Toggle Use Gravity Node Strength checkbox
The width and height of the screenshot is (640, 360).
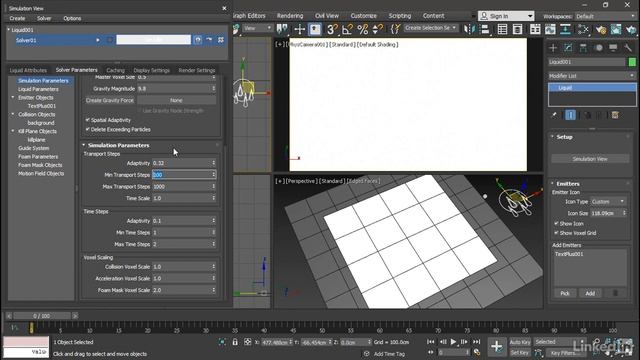pos(139,111)
